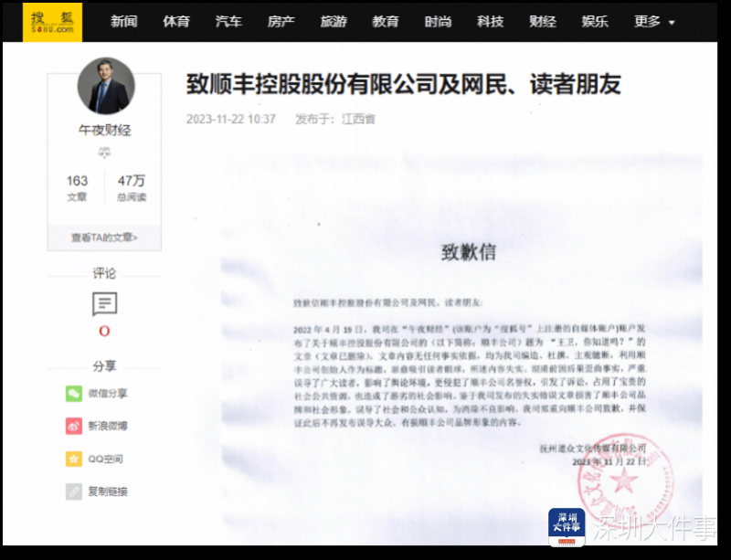The width and height of the screenshot is (731, 560).
Task: Click the 分享 section heading
Action: click(x=104, y=366)
